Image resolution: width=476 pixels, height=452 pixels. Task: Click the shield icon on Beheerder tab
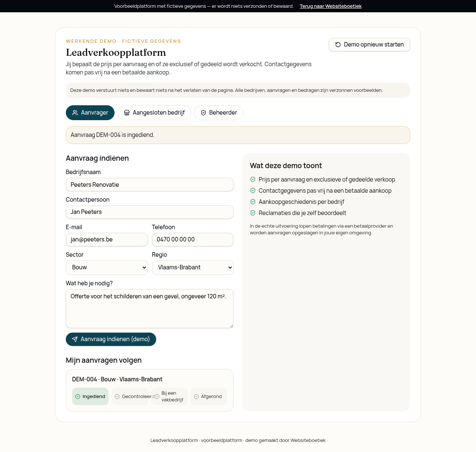tap(203, 113)
